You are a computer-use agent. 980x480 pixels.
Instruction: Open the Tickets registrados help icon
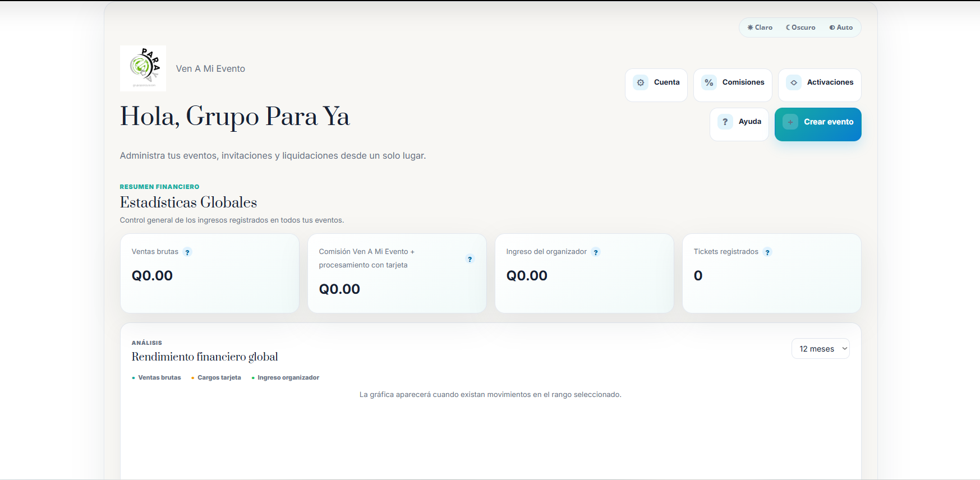[x=767, y=252]
